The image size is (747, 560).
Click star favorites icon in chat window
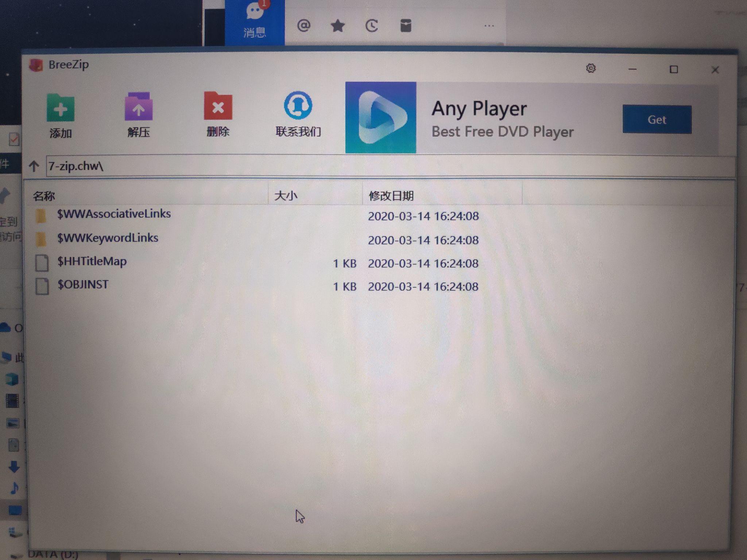click(338, 26)
